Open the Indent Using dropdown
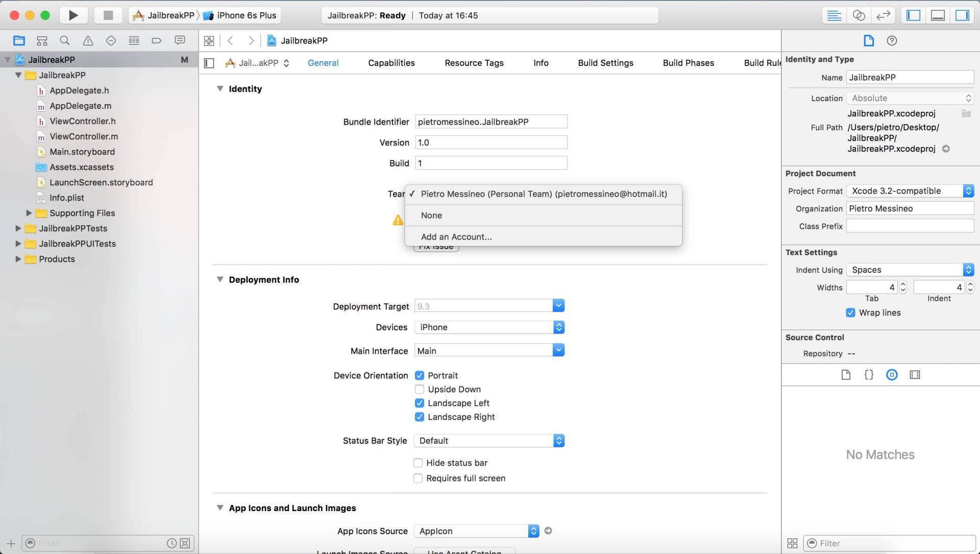The height and width of the screenshot is (554, 980). (x=910, y=270)
